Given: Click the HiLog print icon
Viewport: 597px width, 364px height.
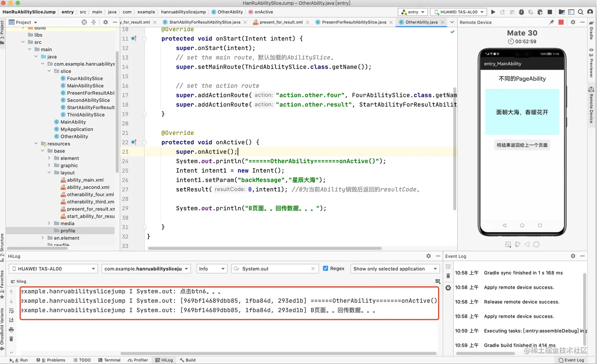Looking at the screenshot, I should point(11,329).
